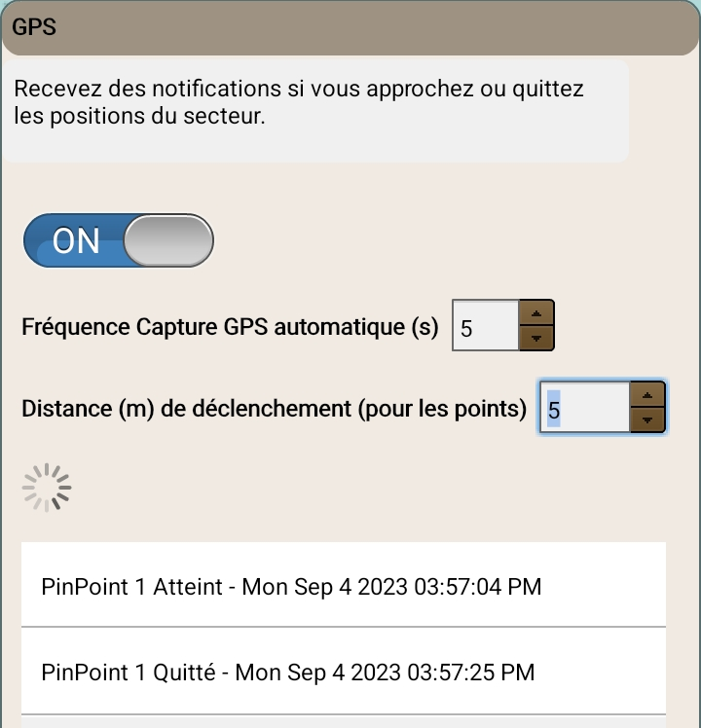Screen dimensions: 701x728
Task: Click the right side of the GPS header bar
Action: (584, 27)
